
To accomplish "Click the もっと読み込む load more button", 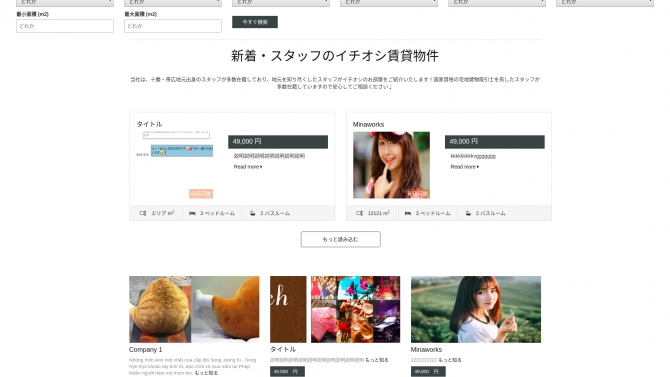I will point(341,239).
